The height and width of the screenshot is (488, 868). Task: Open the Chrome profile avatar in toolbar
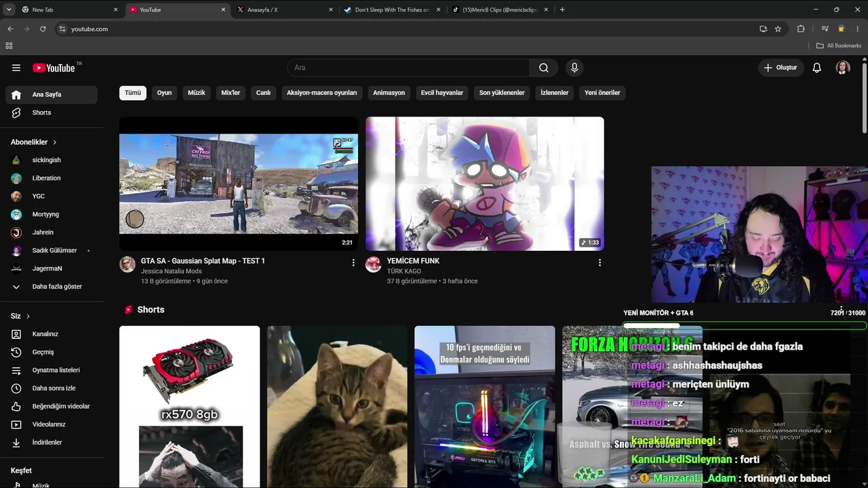point(842,29)
